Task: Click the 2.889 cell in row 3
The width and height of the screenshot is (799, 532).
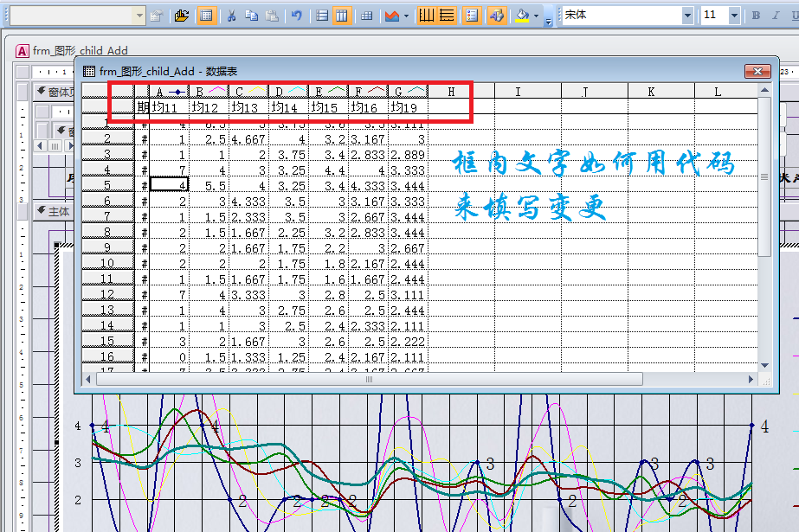Action: tap(409, 155)
